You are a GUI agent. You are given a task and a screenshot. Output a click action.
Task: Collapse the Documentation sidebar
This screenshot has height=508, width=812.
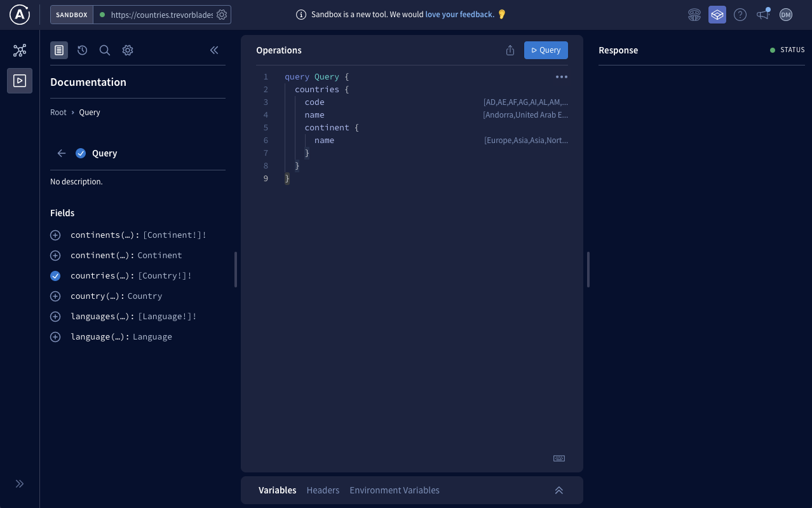pos(214,50)
